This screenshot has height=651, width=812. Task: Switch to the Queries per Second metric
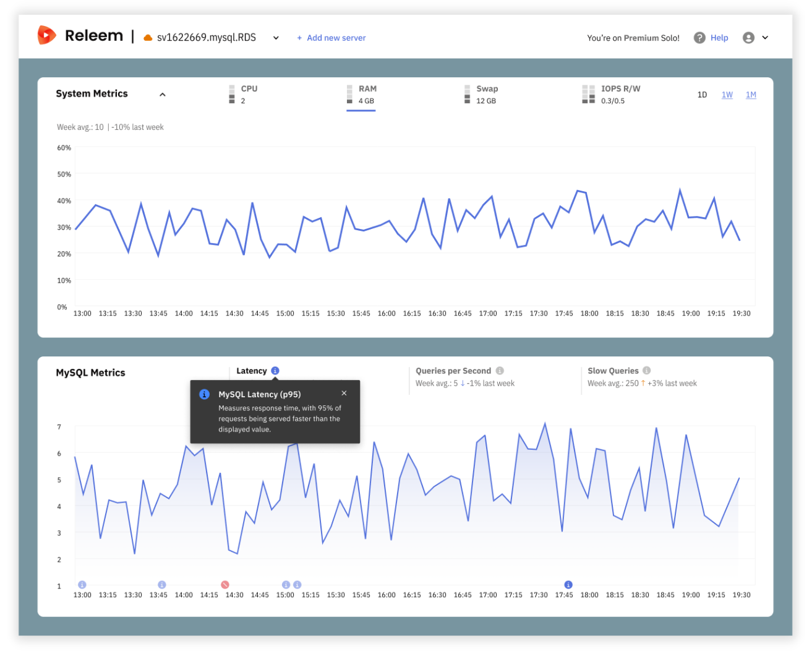point(453,370)
